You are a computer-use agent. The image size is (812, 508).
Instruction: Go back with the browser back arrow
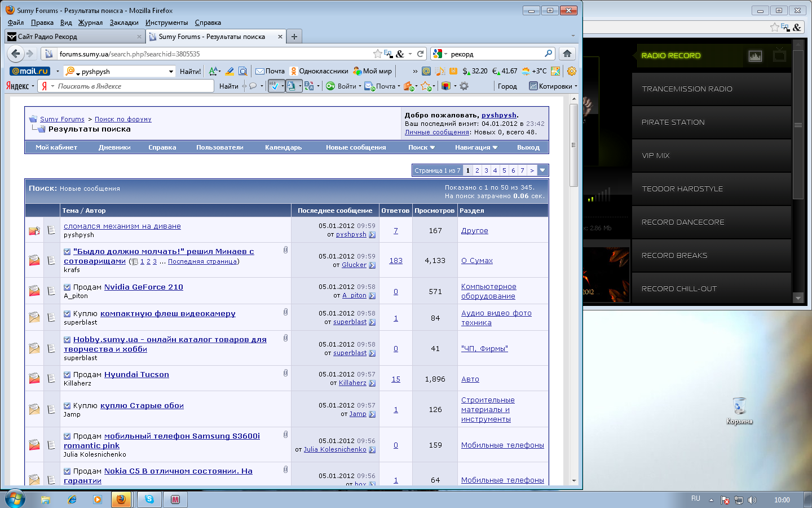[16, 54]
